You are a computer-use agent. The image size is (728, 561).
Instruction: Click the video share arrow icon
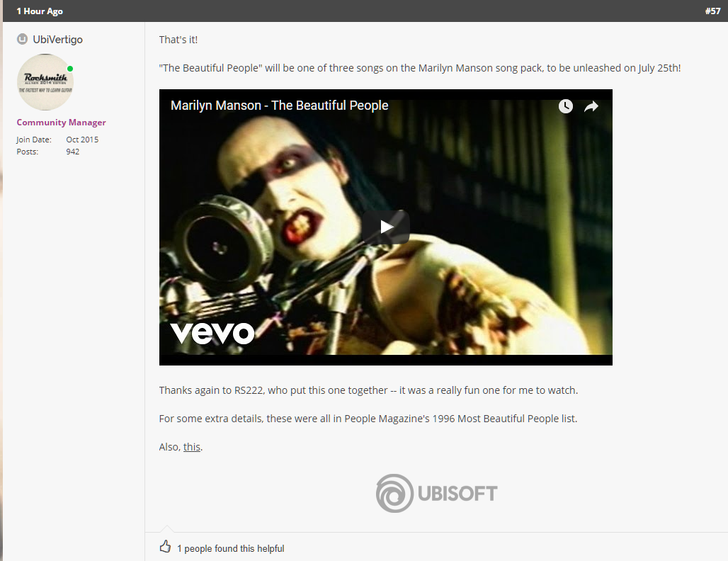pyautogui.click(x=591, y=107)
